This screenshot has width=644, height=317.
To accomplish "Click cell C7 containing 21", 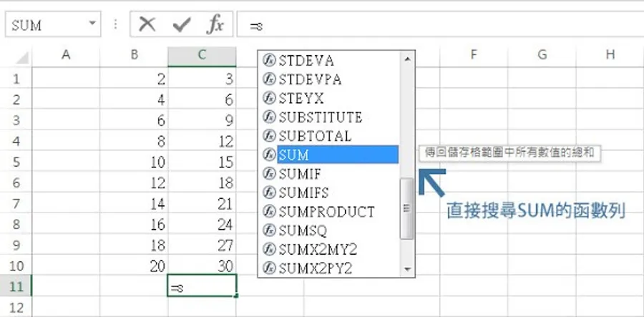I will (x=202, y=203).
